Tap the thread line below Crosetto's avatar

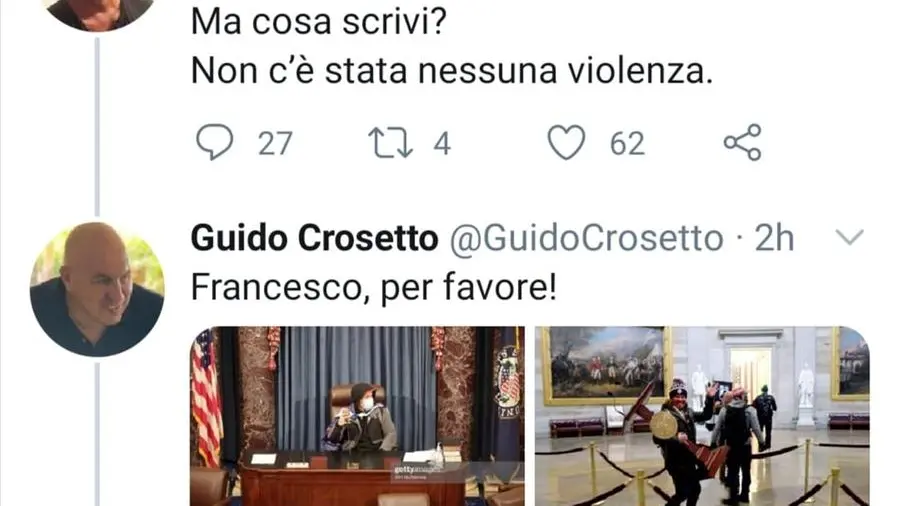pyautogui.click(x=97, y=434)
